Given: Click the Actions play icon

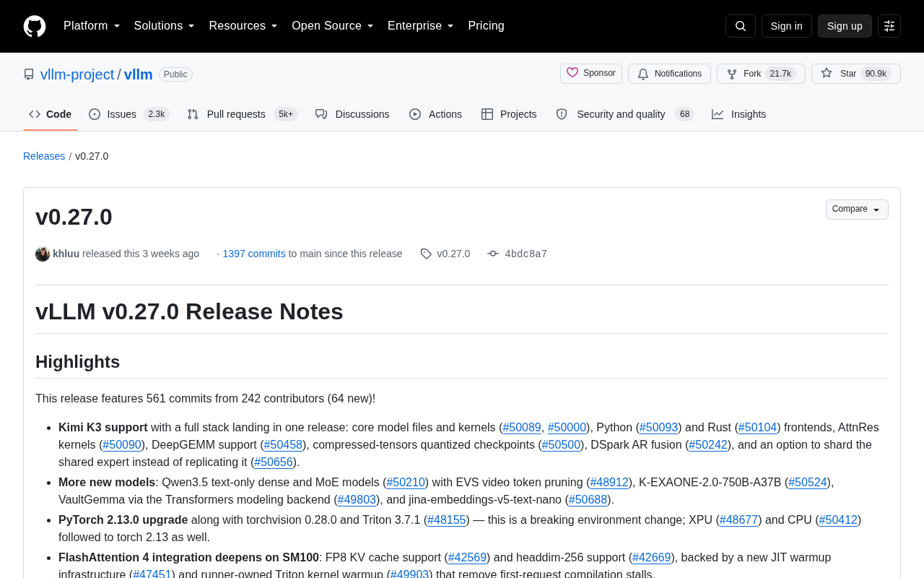Looking at the screenshot, I should click(x=415, y=114).
